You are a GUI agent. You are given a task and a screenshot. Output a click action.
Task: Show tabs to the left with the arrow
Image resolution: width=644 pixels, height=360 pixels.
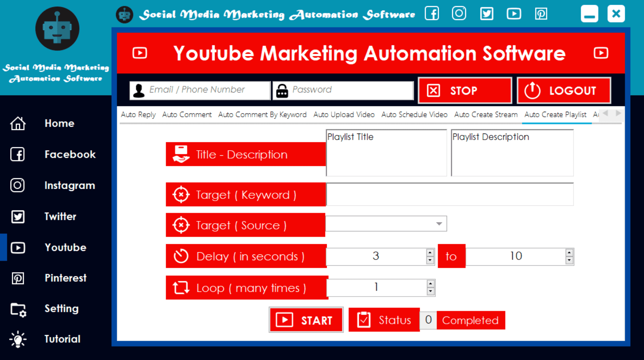(x=605, y=114)
